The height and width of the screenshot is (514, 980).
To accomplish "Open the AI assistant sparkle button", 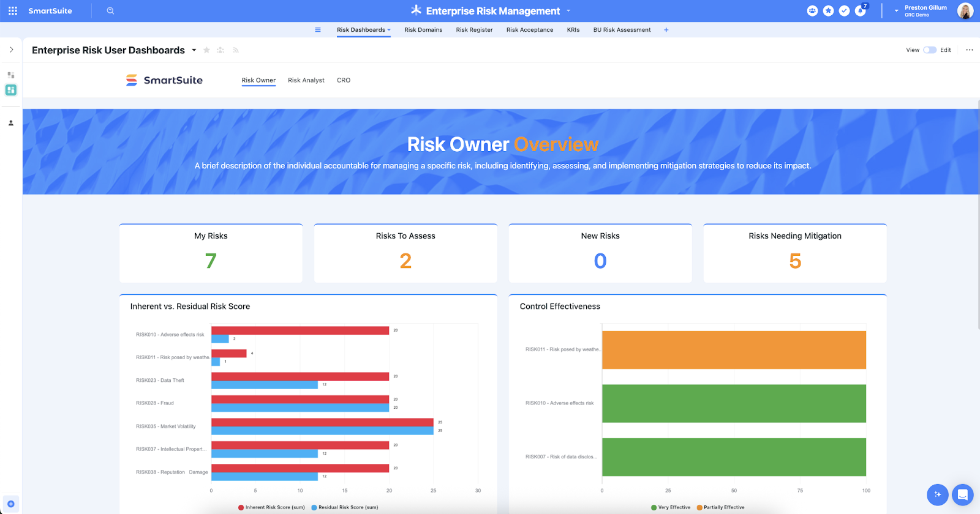I will click(x=937, y=494).
